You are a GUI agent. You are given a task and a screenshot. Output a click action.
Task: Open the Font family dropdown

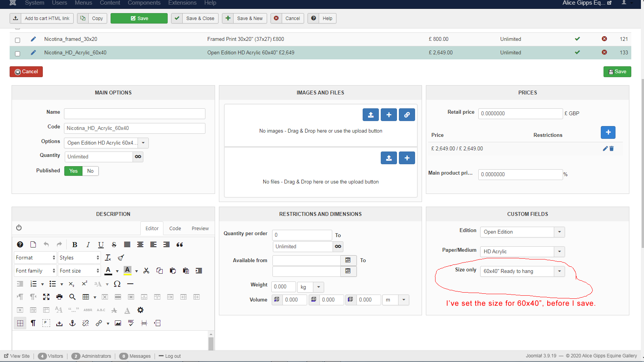point(35,271)
